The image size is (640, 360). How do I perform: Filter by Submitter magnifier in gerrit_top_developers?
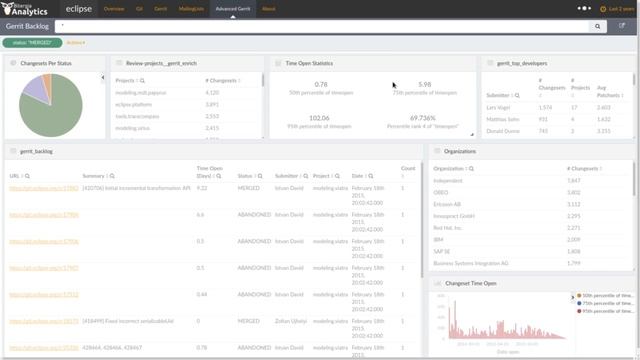click(517, 96)
